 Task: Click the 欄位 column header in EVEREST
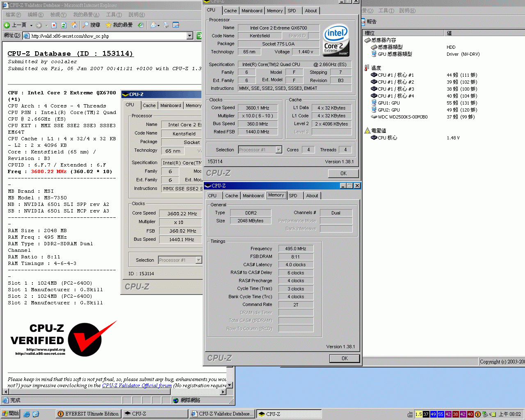coord(404,33)
